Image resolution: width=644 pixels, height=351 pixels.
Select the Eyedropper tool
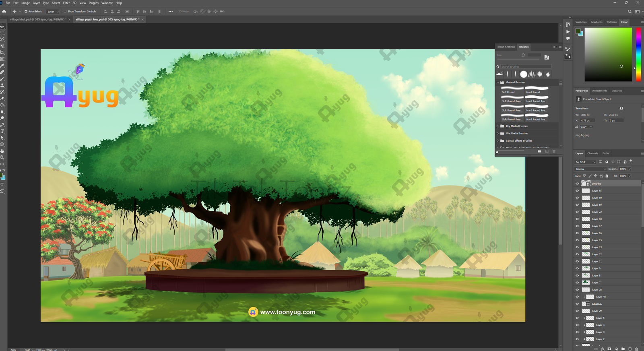[x=2, y=66]
